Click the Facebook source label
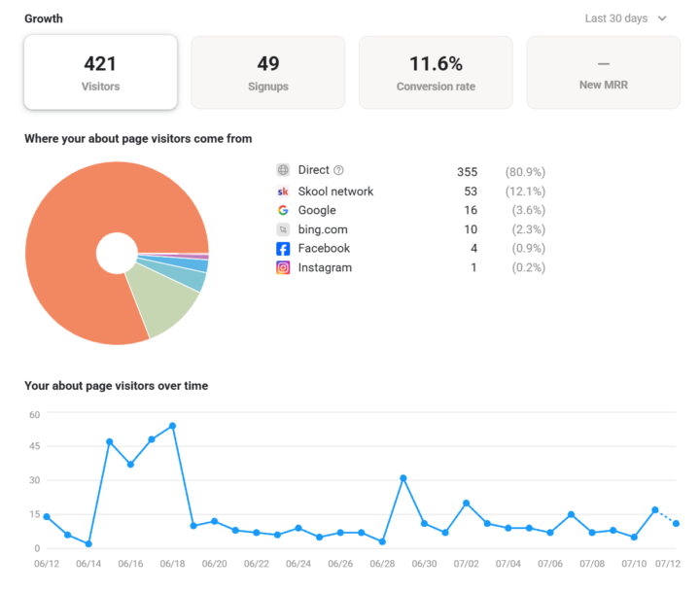This screenshot has height=592, width=700. (x=324, y=248)
